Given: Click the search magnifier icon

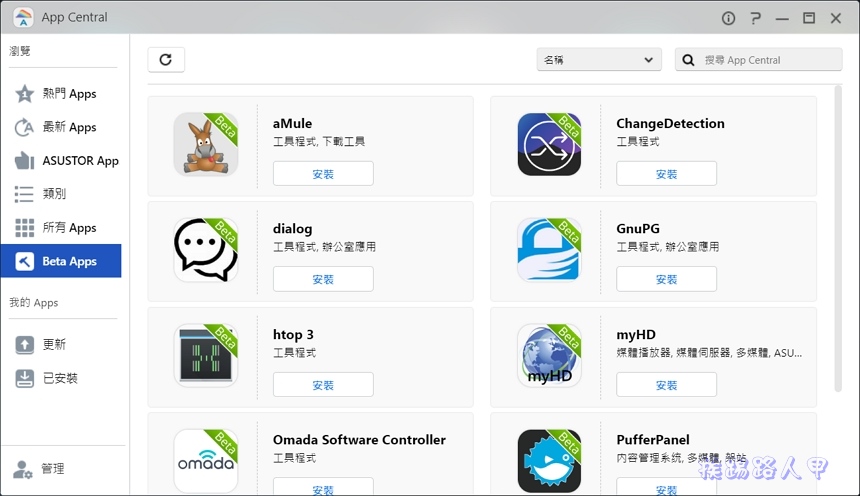Looking at the screenshot, I should 688,60.
